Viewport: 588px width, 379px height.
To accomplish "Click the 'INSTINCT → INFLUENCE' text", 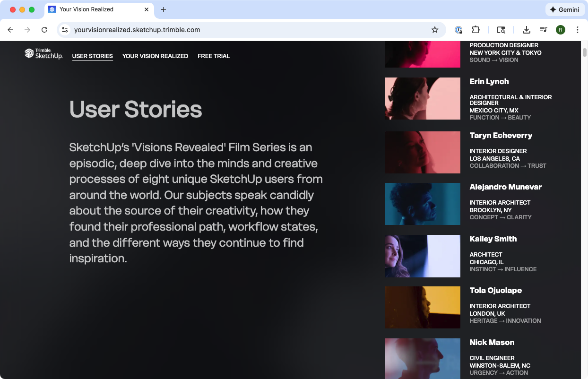I will click(x=503, y=269).
